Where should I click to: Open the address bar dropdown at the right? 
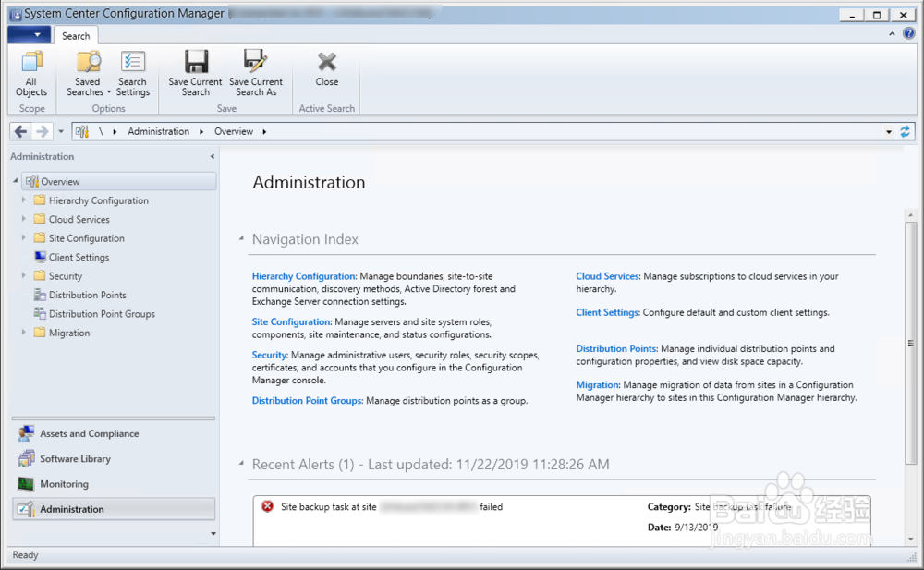coord(889,131)
